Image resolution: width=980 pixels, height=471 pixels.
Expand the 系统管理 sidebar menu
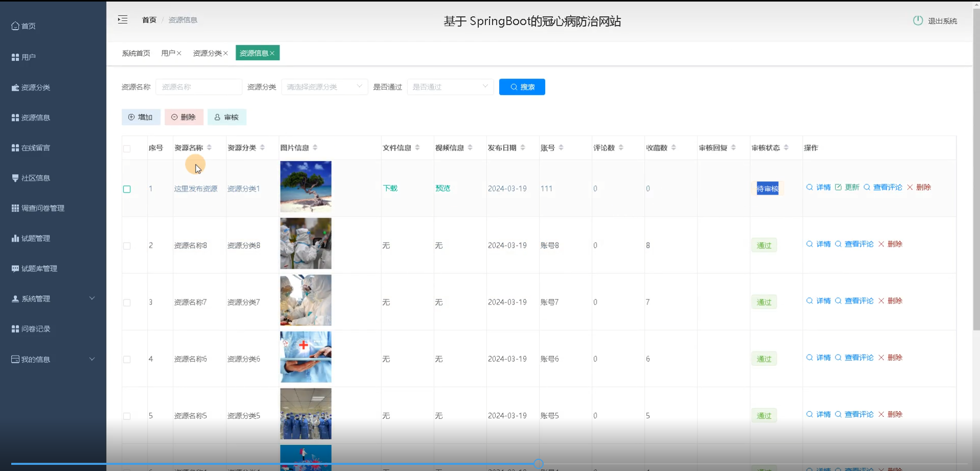point(53,298)
